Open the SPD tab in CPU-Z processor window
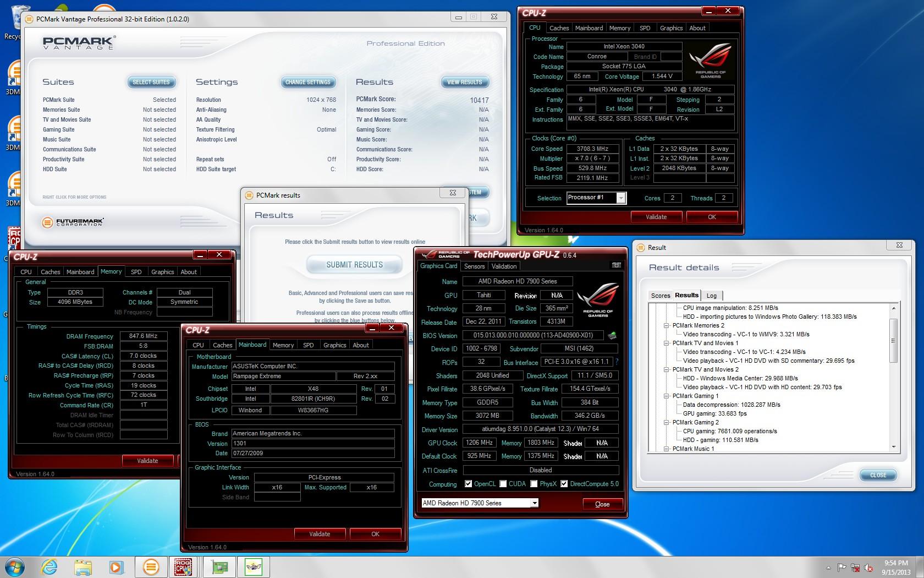Screen dimensions: 924x578 click(645, 28)
